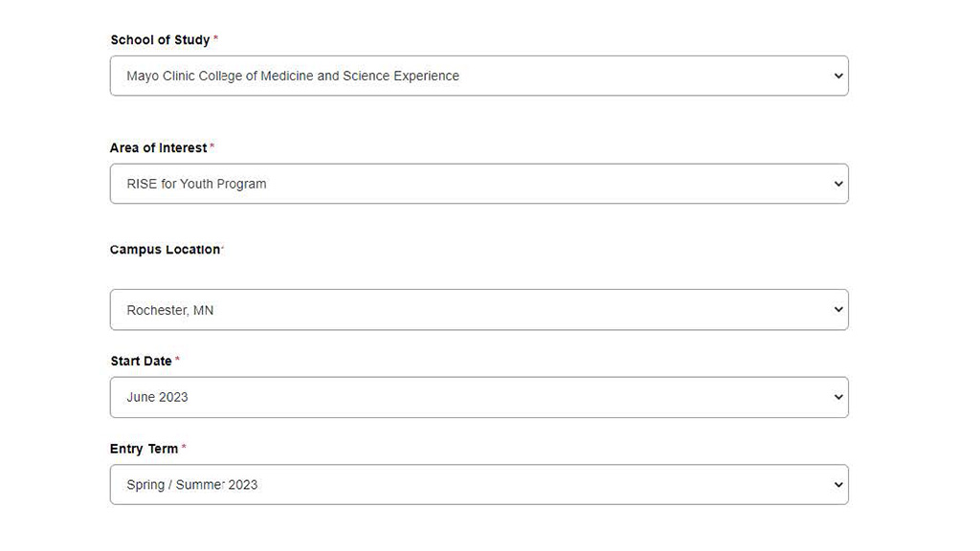This screenshot has height=551, width=980.
Task: Click the Rochester, MN selection text
Action: coord(169,309)
